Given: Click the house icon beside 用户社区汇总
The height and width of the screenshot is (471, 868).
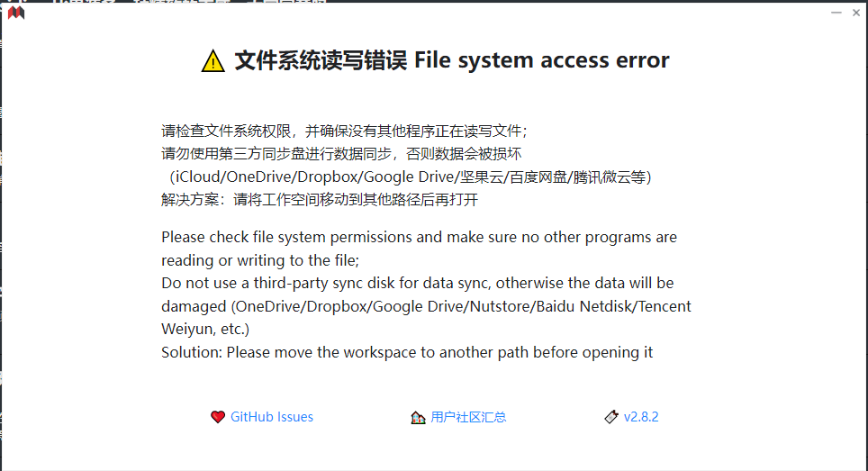Looking at the screenshot, I should (418, 417).
